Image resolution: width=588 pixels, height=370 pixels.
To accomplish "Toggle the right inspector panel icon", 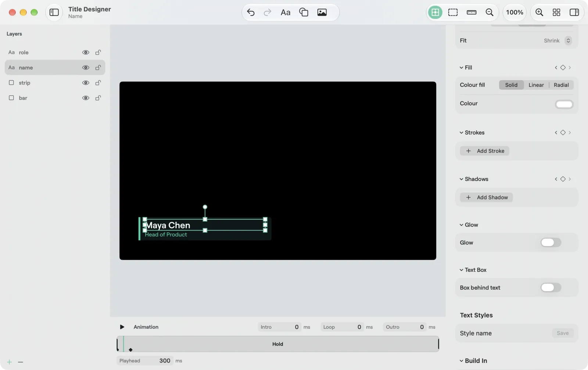I will coord(574,12).
